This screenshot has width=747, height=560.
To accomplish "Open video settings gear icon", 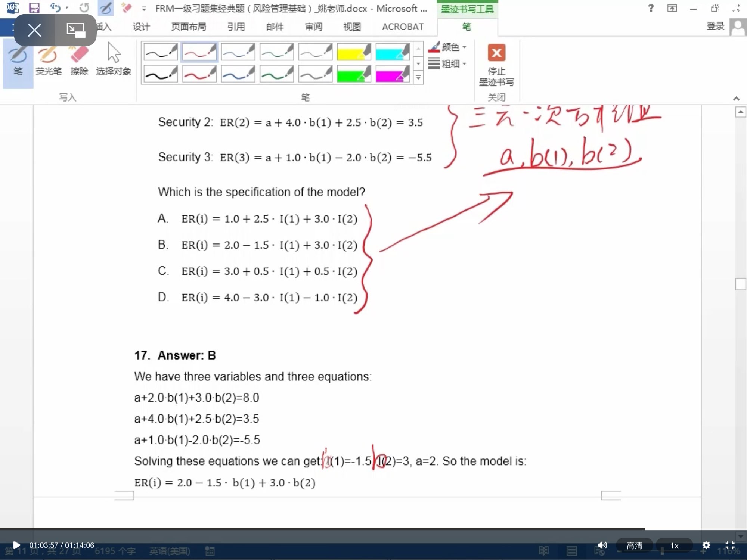I will click(706, 545).
